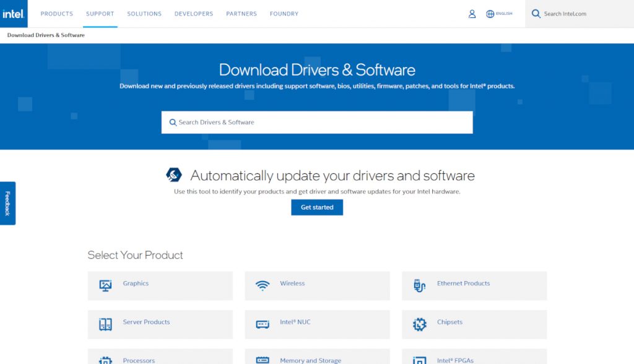Click the Memory and Storage icon
This screenshot has height=364, width=634.
click(x=263, y=360)
